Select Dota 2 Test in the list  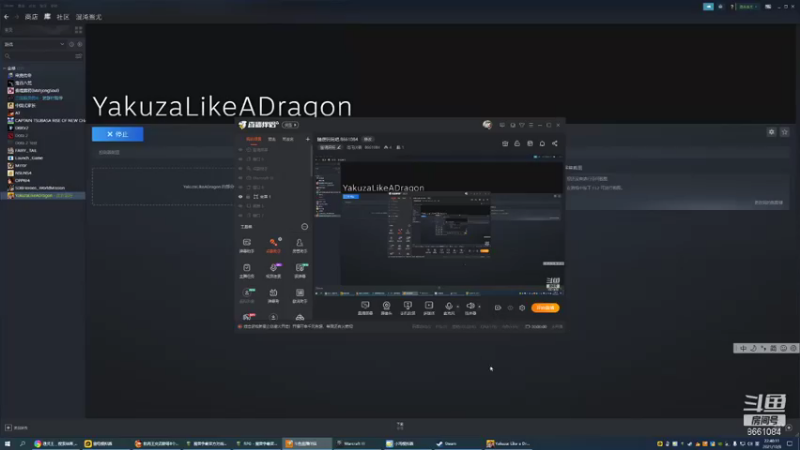tap(26, 143)
